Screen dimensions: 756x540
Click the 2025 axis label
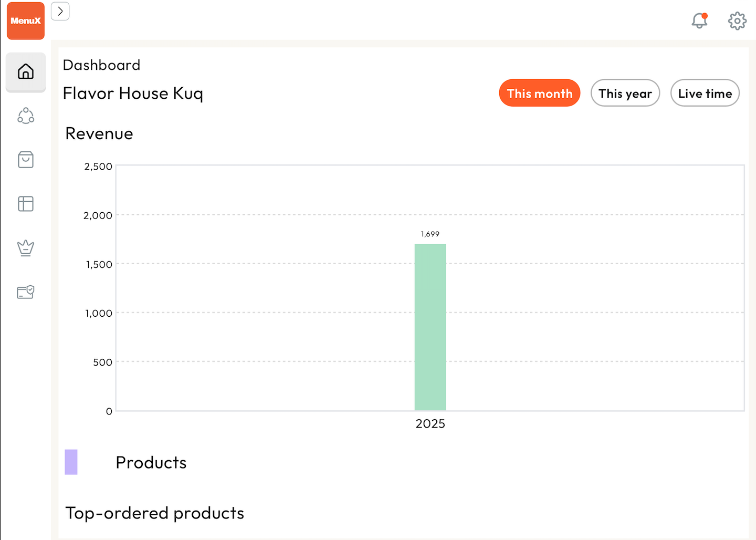click(430, 424)
